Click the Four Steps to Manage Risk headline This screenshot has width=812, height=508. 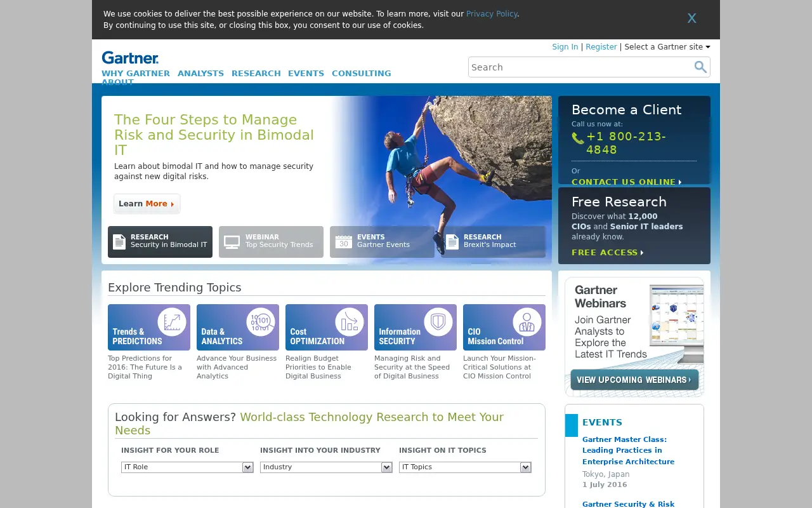coord(214,135)
